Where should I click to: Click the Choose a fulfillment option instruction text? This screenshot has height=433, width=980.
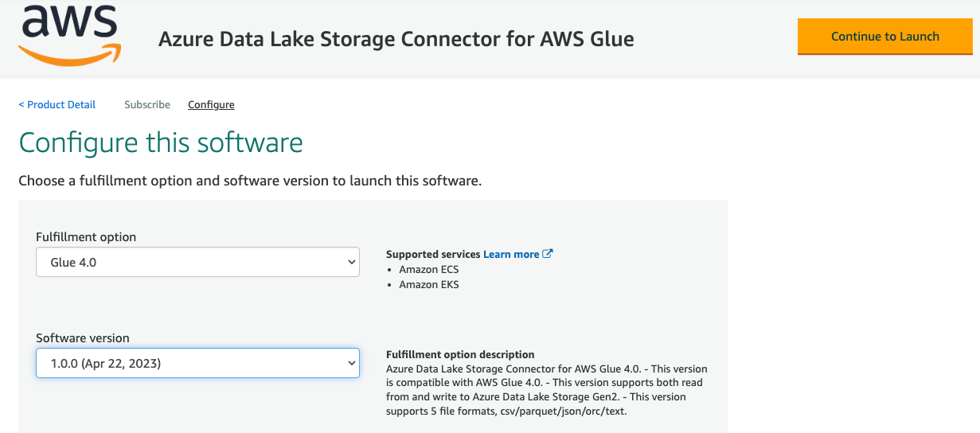tap(250, 181)
